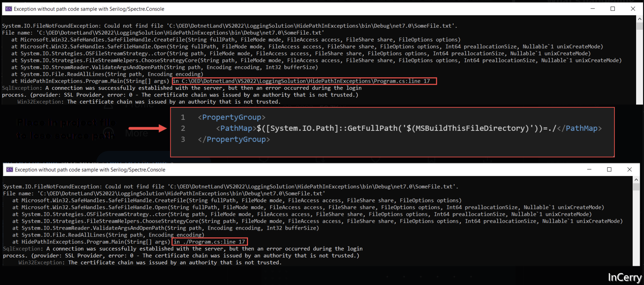This screenshot has height=285, width=644.
Task: Maximize the bottom console window
Action: (609, 170)
